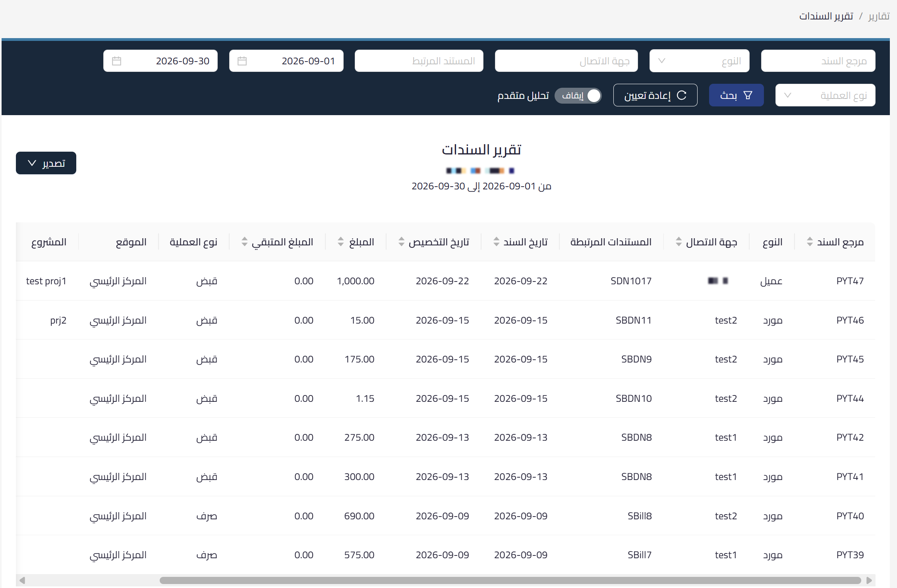Click calendar icon in 2026-09-01 date field
897x588 pixels.
[242, 61]
